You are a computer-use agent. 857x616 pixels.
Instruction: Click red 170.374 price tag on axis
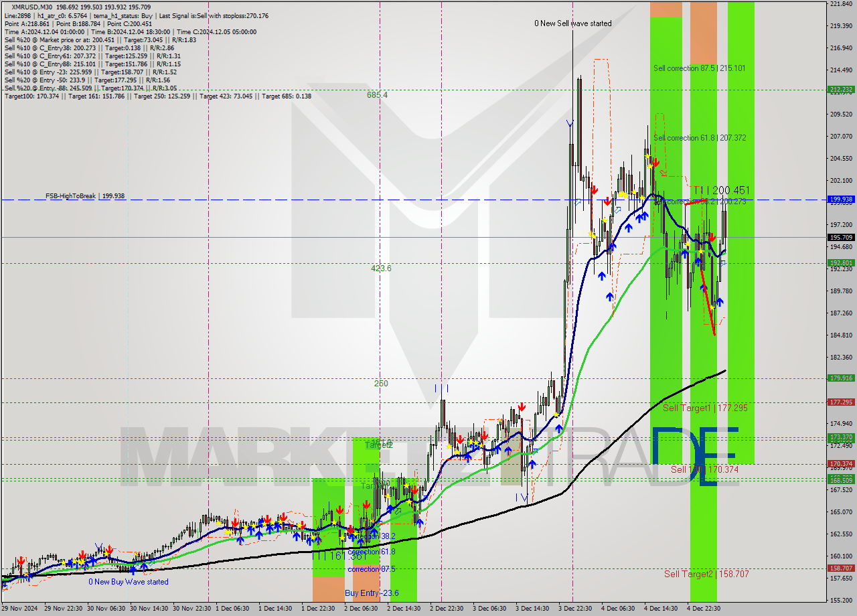841,464
